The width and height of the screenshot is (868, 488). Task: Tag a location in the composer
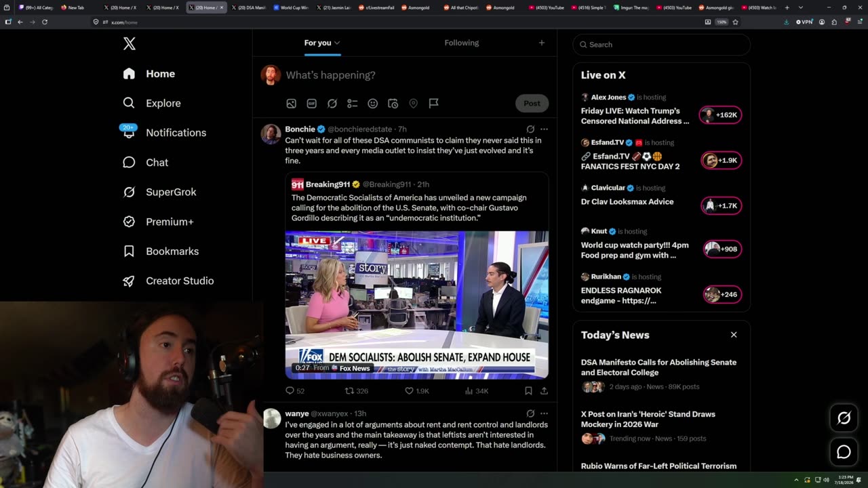413,104
